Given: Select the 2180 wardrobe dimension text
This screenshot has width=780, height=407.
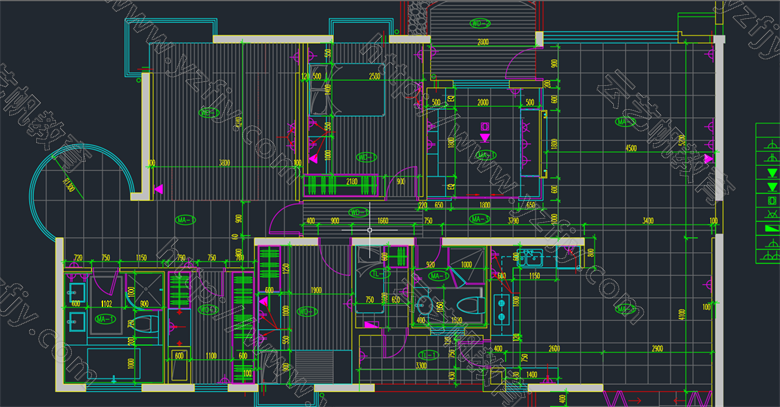Looking at the screenshot, I should (x=352, y=182).
